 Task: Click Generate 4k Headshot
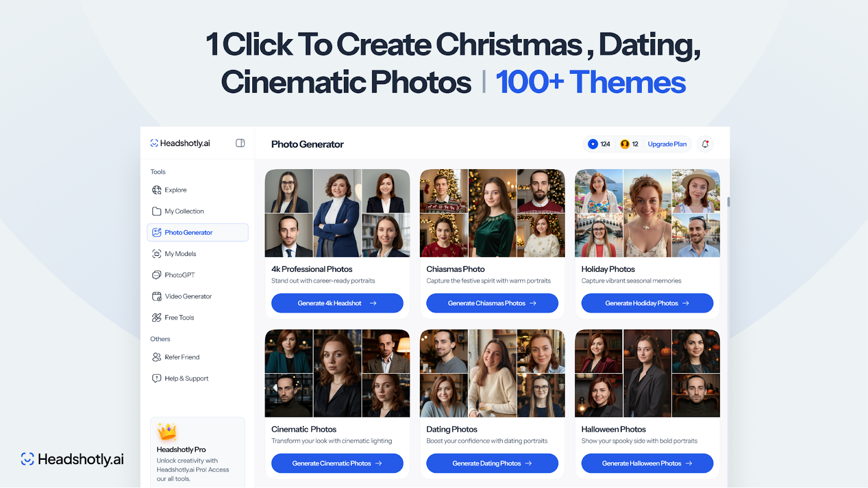coord(336,303)
